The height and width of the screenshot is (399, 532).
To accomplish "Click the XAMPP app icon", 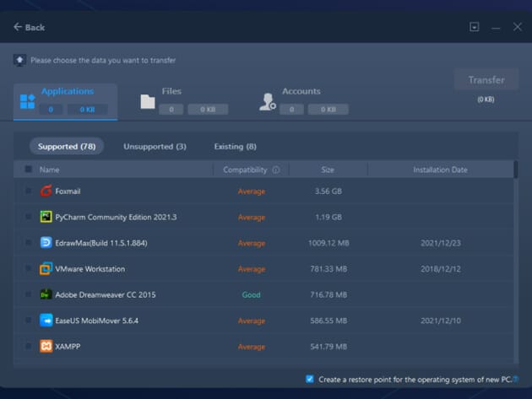I will point(46,347).
